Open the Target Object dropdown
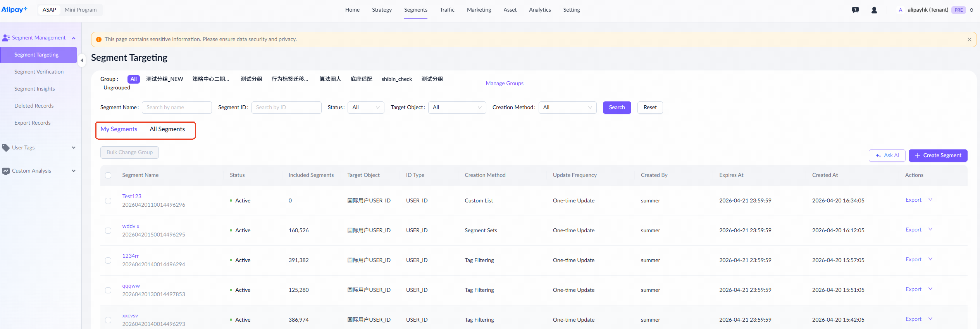 (x=456, y=108)
